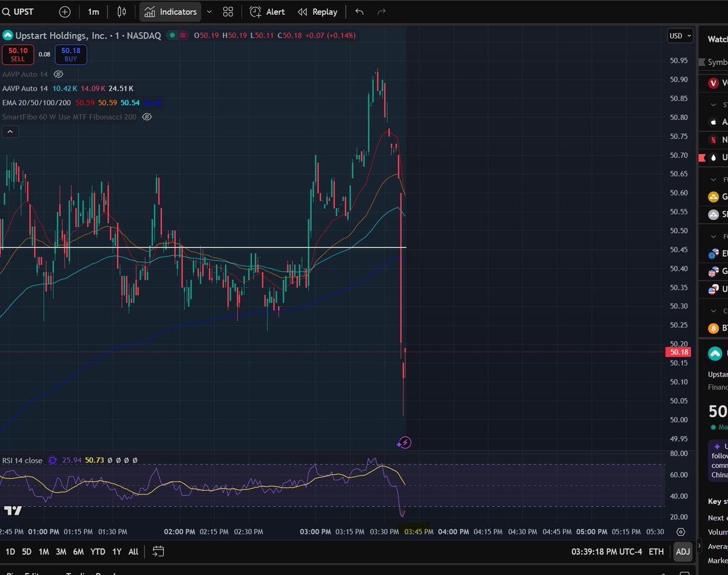
Task: Redo last chart action
Action: click(382, 12)
